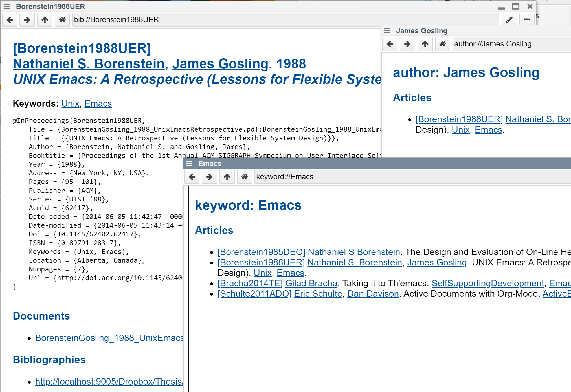Click up arrow in Emacs window
Screen dimensions: 571x392
pyautogui.click(x=227, y=177)
